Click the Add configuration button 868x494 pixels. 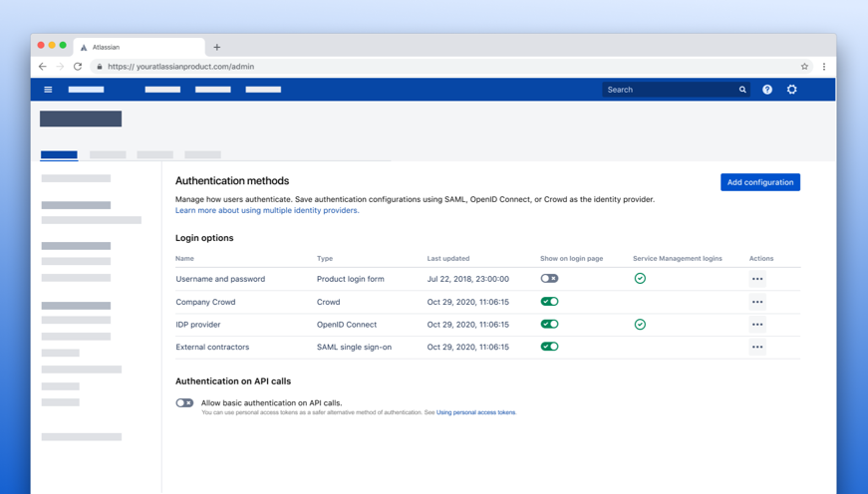(x=760, y=182)
